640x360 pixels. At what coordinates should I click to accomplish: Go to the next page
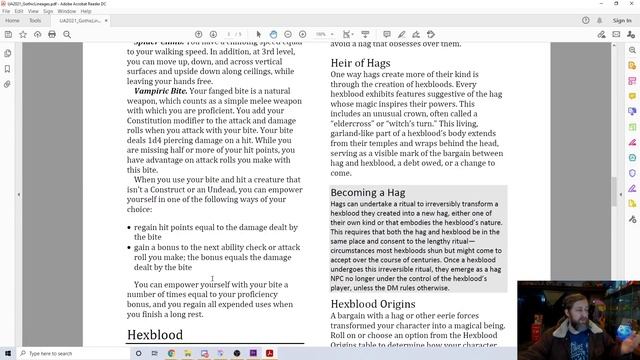click(x=213, y=34)
